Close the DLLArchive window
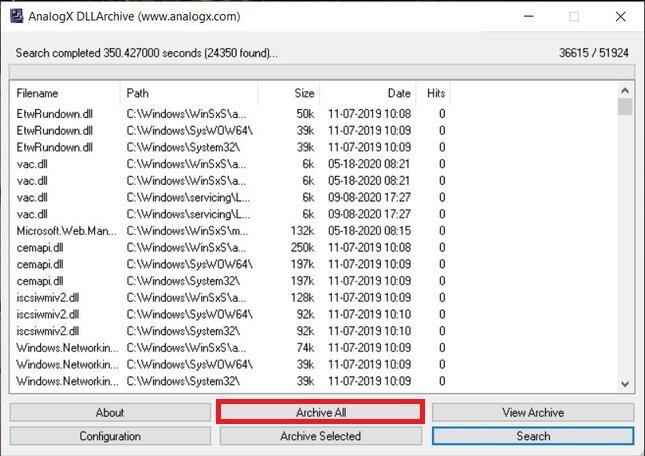This screenshot has width=645, height=456. click(620, 16)
